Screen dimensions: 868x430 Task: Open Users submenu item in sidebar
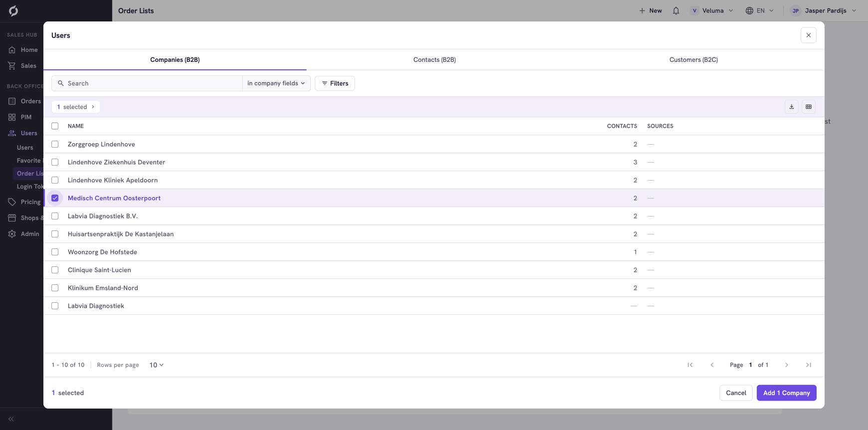point(25,148)
